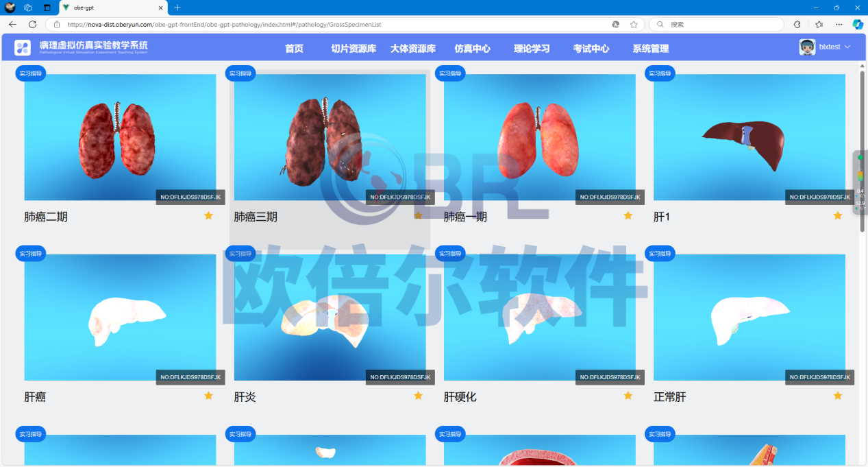Image resolution: width=868 pixels, height=467 pixels.
Task: Open the blxtest user avatar
Action: (807, 47)
